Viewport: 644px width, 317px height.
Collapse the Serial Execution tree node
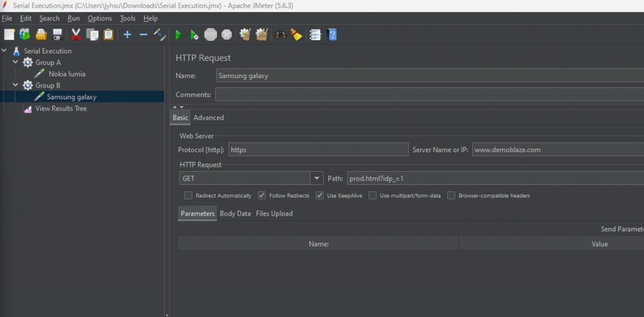point(4,50)
